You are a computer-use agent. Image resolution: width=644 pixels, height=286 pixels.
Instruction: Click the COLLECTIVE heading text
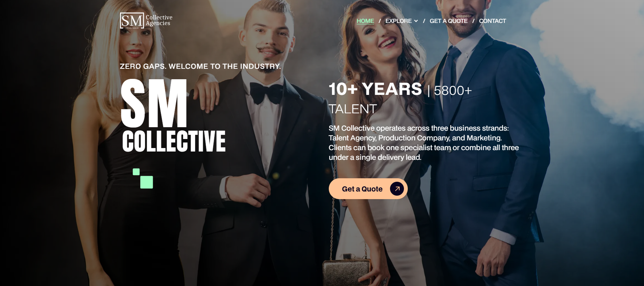tap(174, 141)
